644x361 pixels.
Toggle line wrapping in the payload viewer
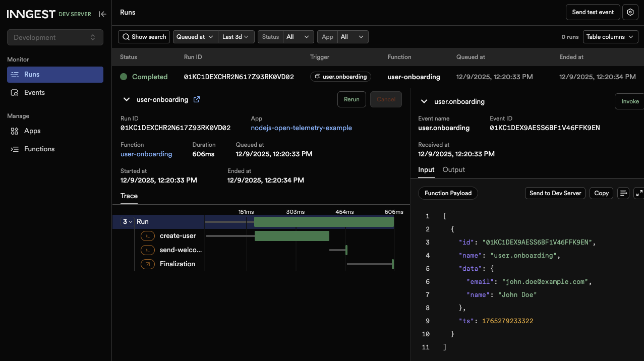point(623,193)
